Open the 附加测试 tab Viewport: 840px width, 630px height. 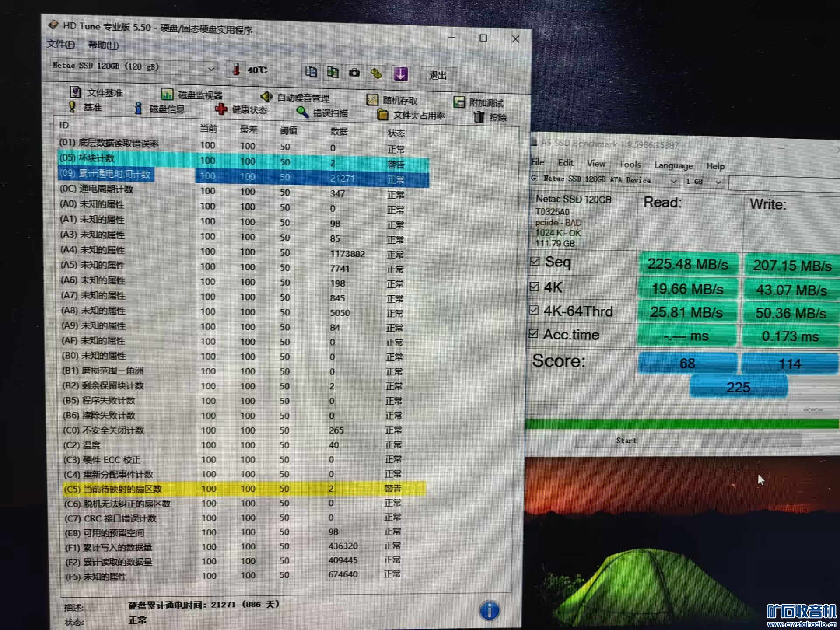479,102
